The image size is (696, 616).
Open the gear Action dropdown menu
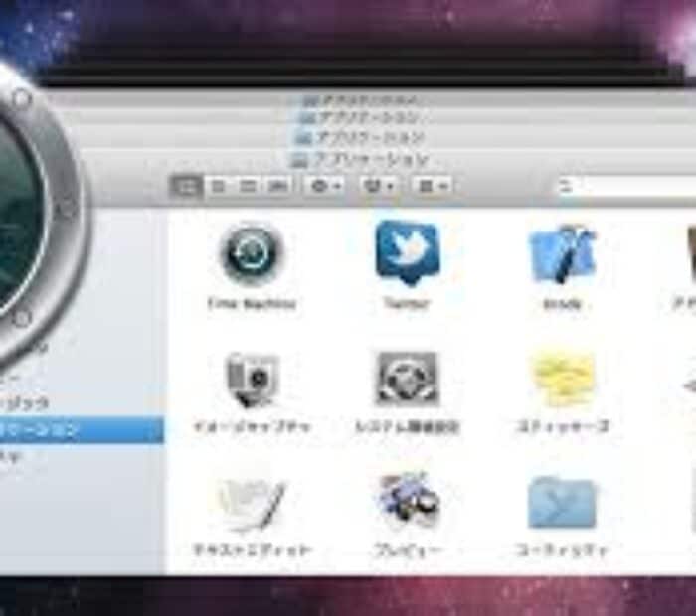pos(326,186)
